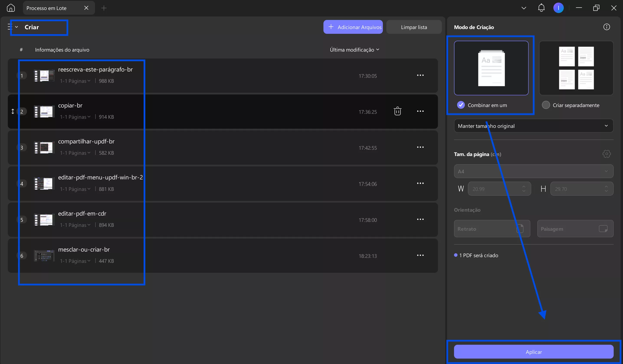Expand page range of copiar-br

pos(75,117)
